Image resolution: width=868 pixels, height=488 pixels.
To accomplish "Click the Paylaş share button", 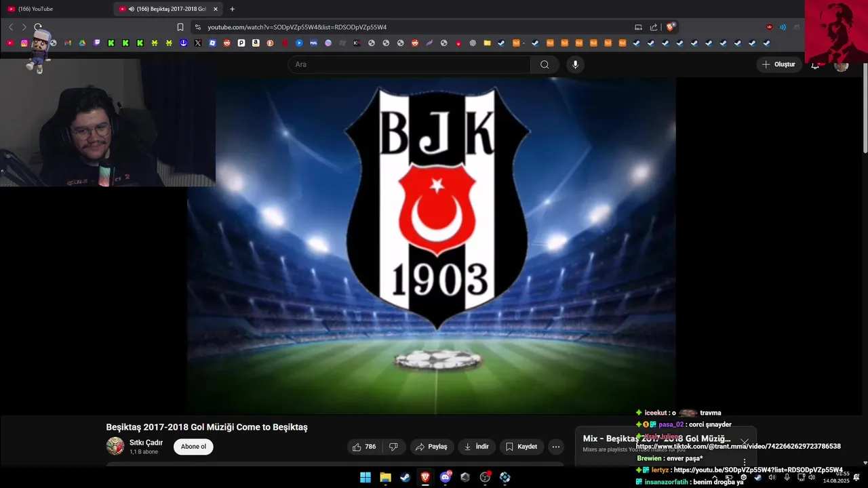I will coord(431,447).
